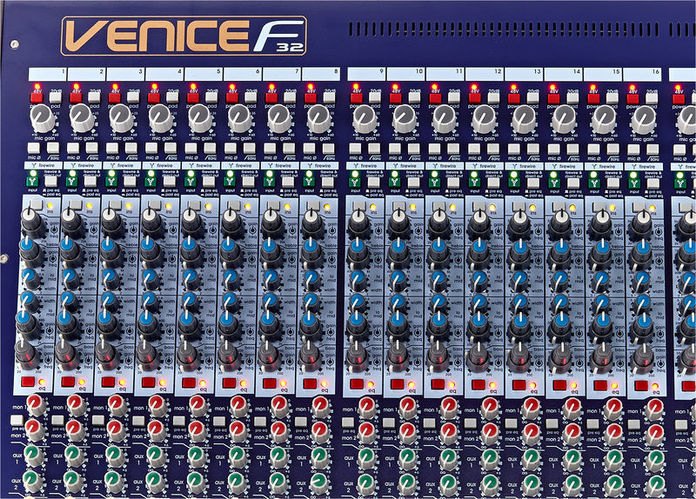Click the green aux 2 knob on channel 1
The image size is (696, 499).
click(x=33, y=480)
